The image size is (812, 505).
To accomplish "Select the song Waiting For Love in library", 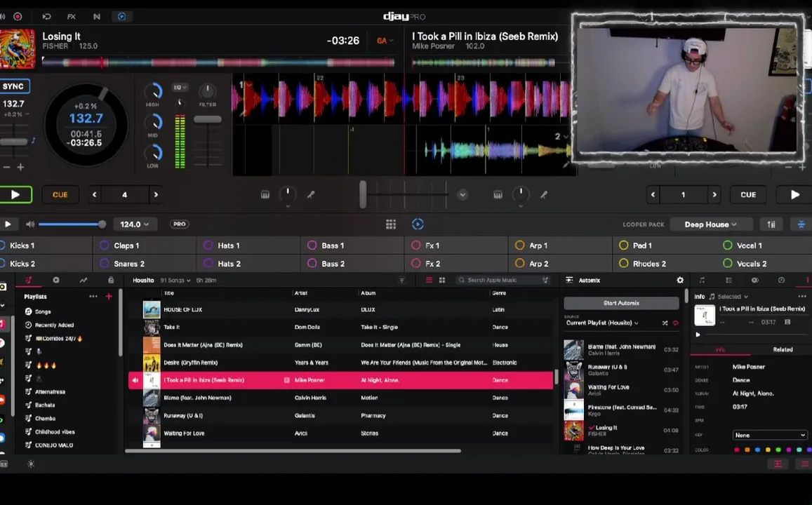I will (341, 433).
